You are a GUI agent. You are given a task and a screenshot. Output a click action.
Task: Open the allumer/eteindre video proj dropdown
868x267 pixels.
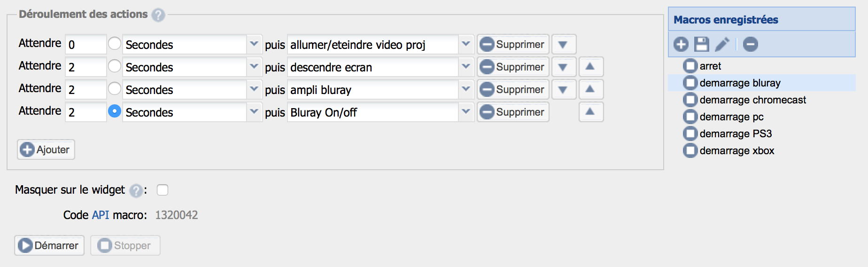pos(380,44)
